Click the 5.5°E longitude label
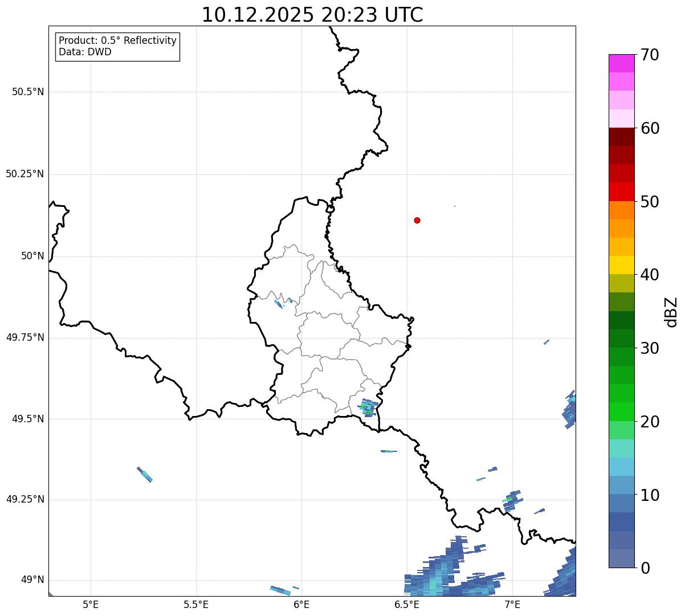The height and width of the screenshot is (616, 685). tap(196, 604)
